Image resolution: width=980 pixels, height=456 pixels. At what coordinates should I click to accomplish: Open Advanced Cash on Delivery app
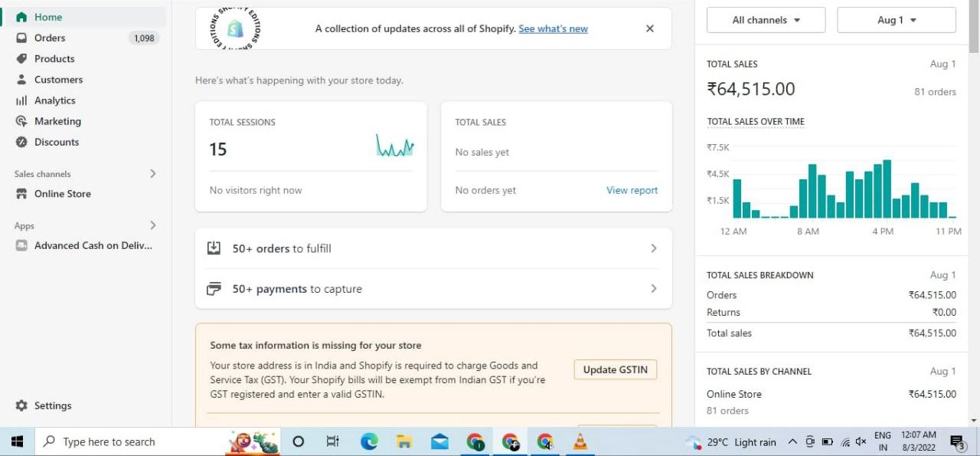click(x=93, y=245)
